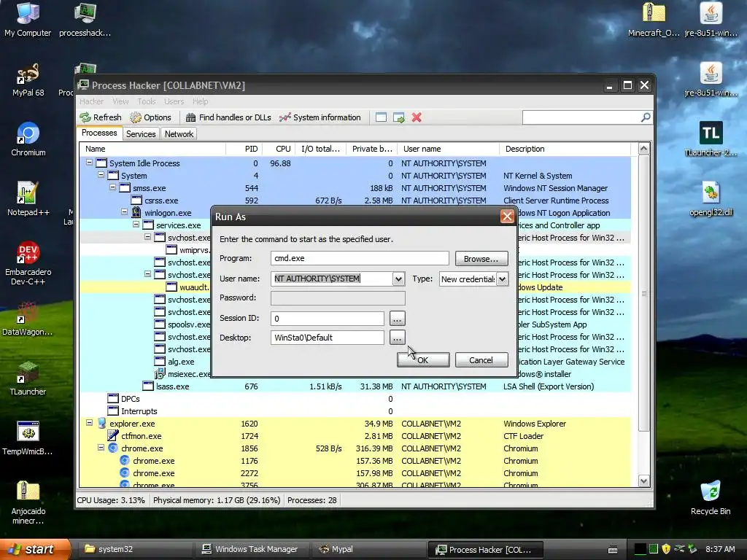Collapse the explorer.exe tree node
Viewport: 747px width, 560px height.
coord(89,422)
